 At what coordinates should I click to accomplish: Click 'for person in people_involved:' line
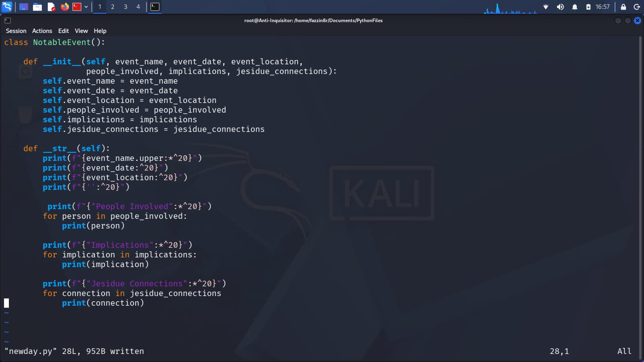coord(115,216)
